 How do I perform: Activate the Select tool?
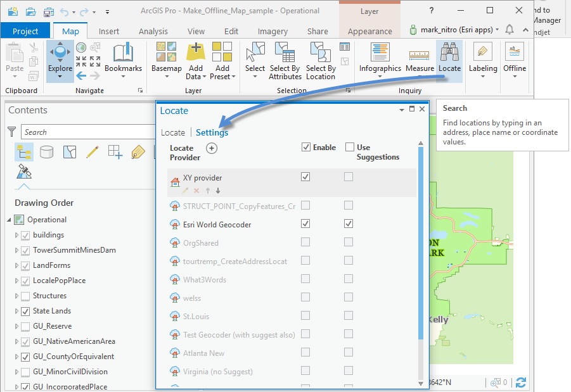click(x=255, y=61)
